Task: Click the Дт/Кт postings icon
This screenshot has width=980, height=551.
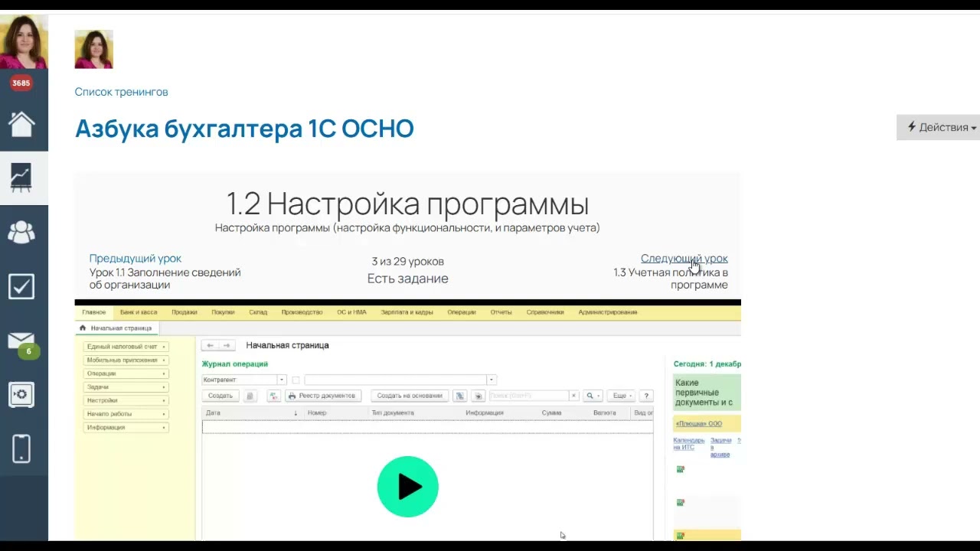Action: pos(273,396)
